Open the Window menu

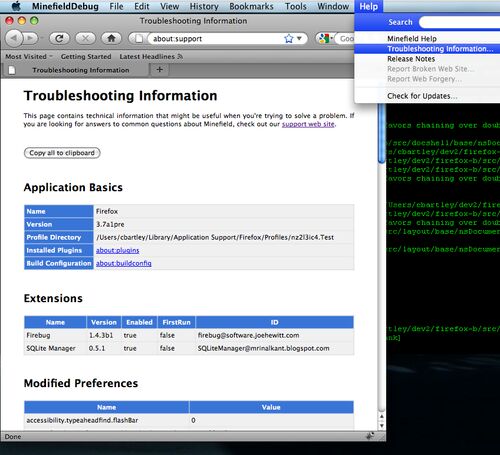click(333, 6)
